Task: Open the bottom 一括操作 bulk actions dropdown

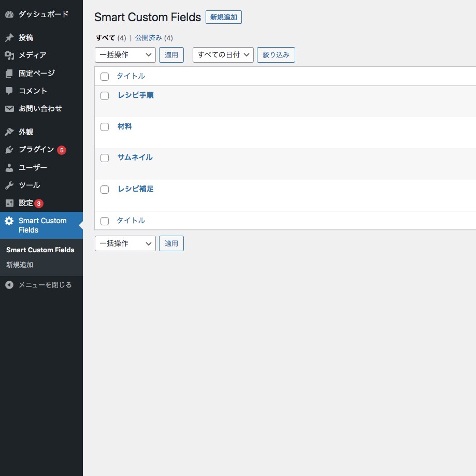Action: pos(125,243)
